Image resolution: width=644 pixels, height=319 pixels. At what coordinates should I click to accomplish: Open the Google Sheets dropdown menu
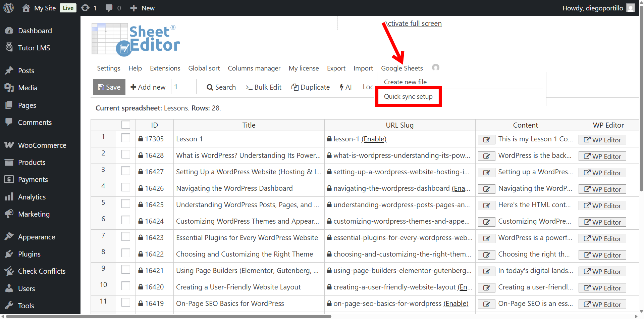[x=401, y=68]
